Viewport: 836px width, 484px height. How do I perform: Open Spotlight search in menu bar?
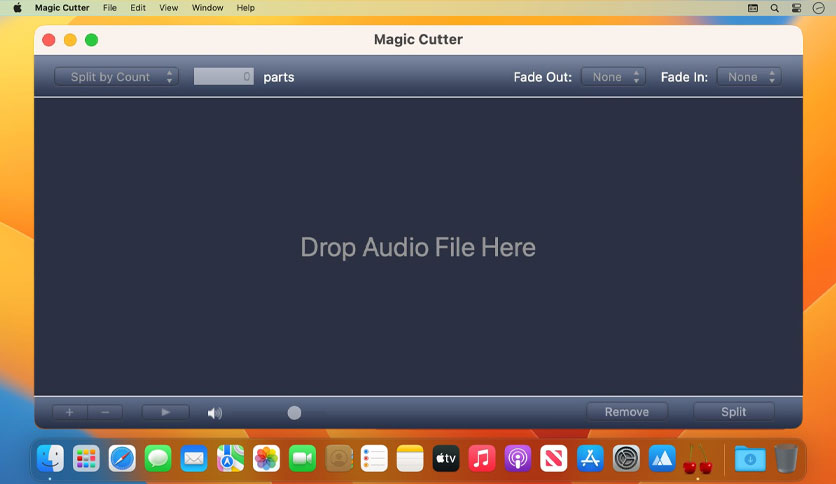[775, 8]
